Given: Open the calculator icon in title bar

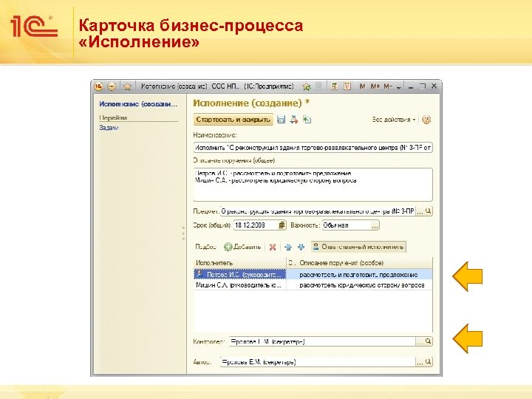Looking at the screenshot, I should 334,86.
